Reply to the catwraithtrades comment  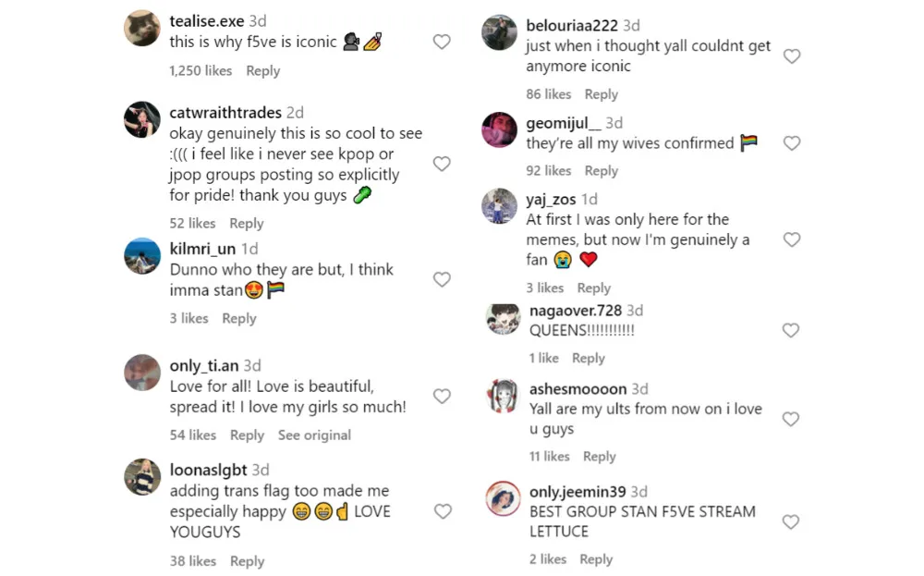(247, 224)
